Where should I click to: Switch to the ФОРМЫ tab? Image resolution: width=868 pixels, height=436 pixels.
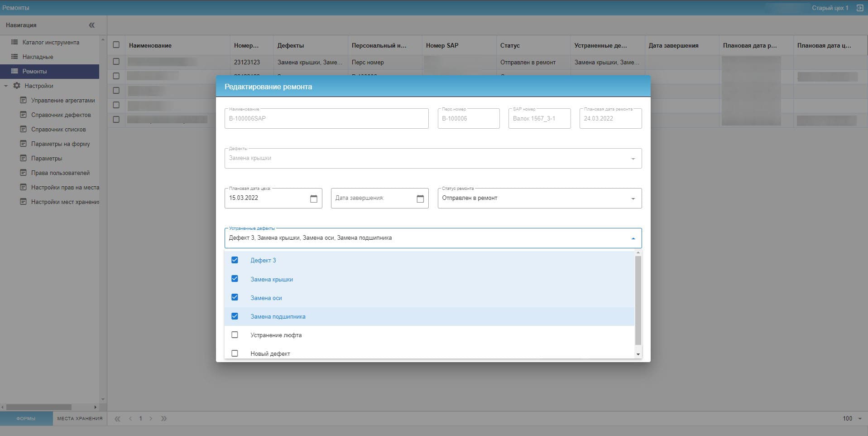pos(26,418)
